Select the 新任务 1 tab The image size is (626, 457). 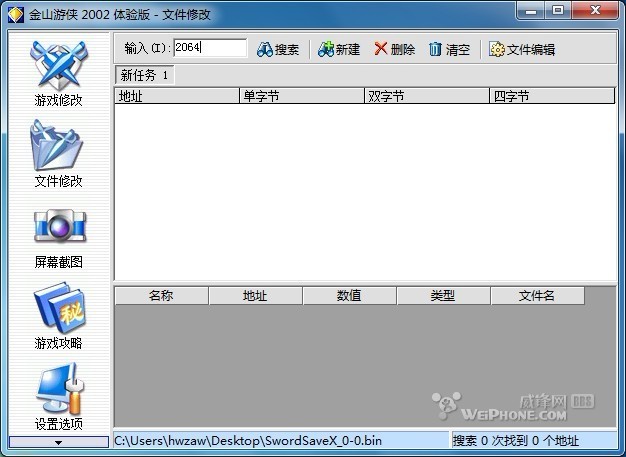(x=145, y=75)
